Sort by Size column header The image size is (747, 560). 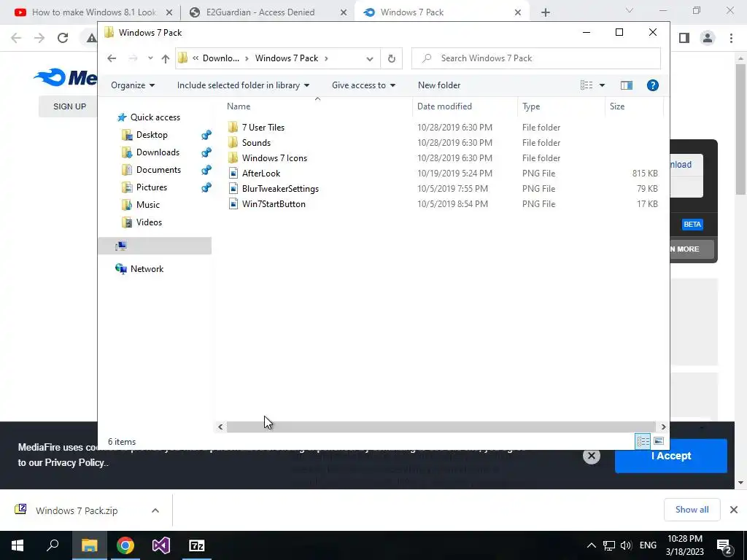tap(634, 106)
